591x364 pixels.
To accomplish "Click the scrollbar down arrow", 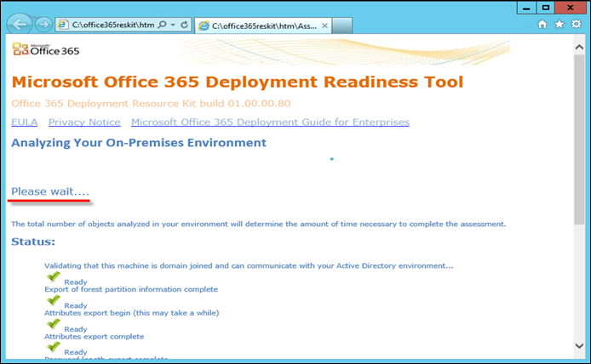I will point(579,345).
